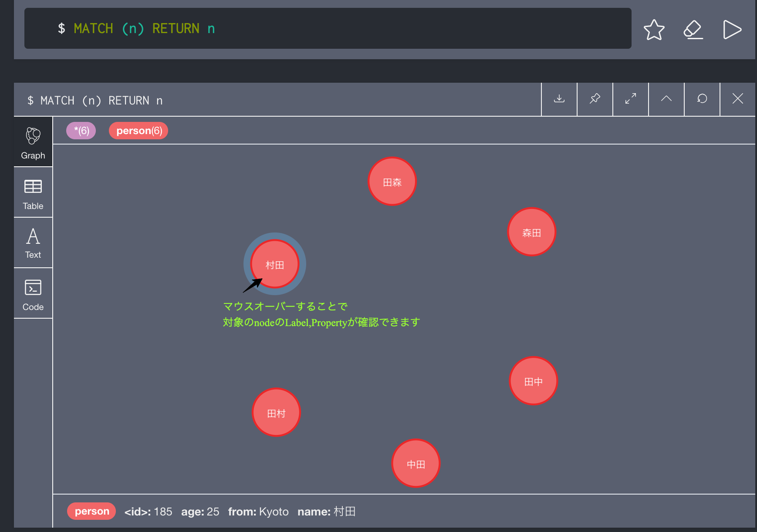This screenshot has height=532, width=757.
Task: Click into the Cypher query editor
Action: coord(328,28)
